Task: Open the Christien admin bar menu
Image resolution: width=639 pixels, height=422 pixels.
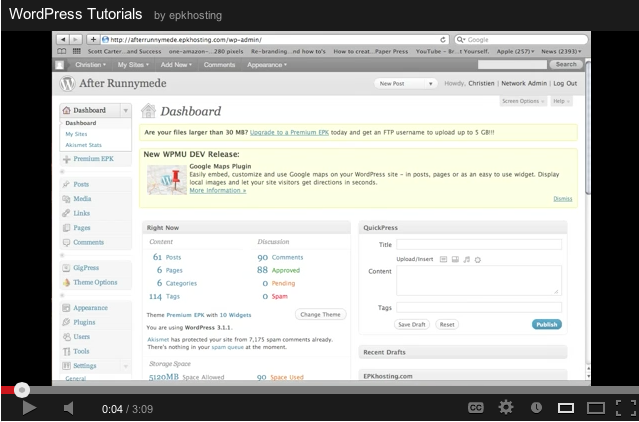Action: [x=90, y=64]
